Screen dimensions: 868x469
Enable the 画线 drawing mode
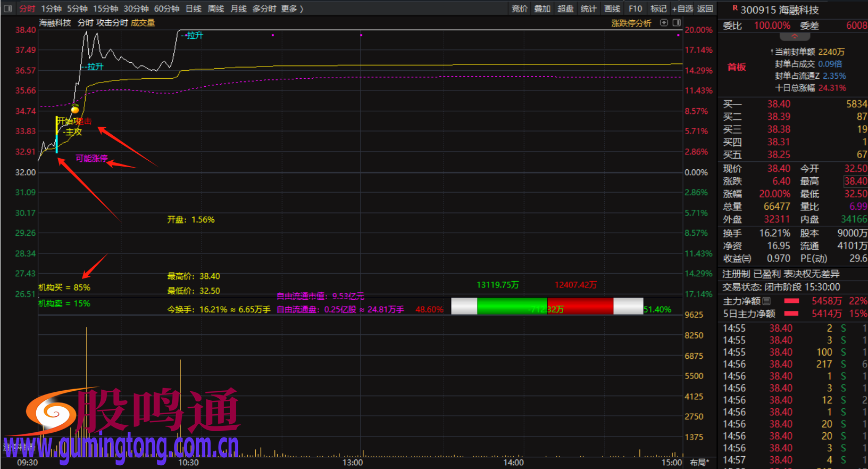612,9
